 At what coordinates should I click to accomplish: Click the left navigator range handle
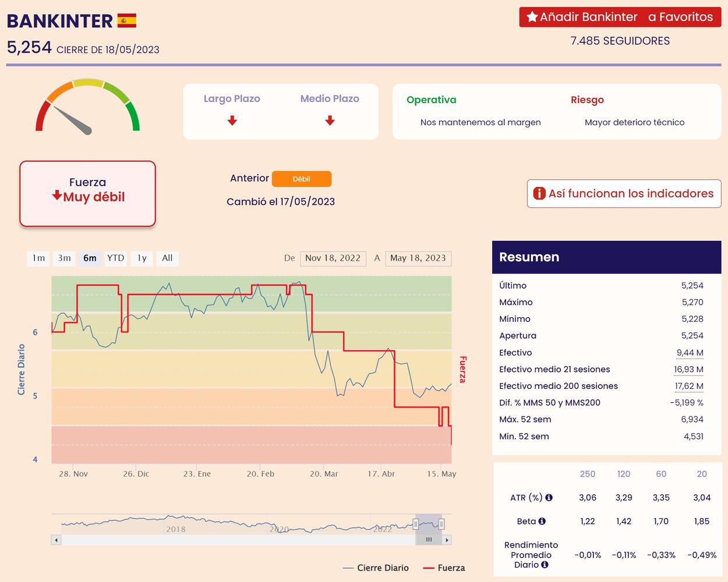click(x=416, y=524)
